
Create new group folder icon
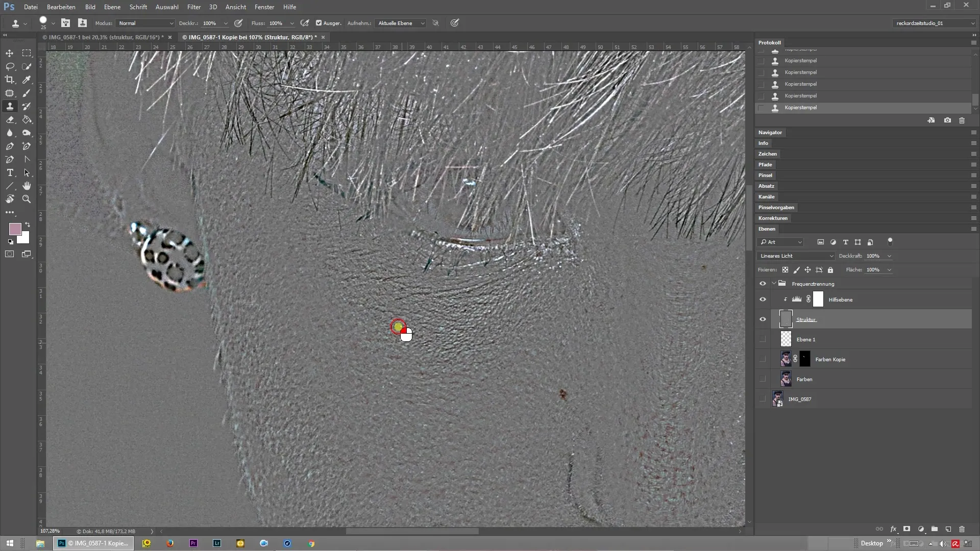[x=934, y=529]
